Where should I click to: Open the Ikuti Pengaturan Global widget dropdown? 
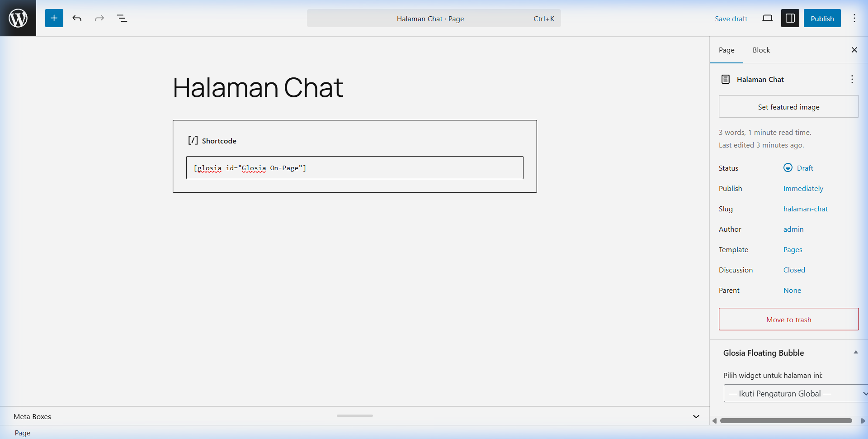click(796, 393)
